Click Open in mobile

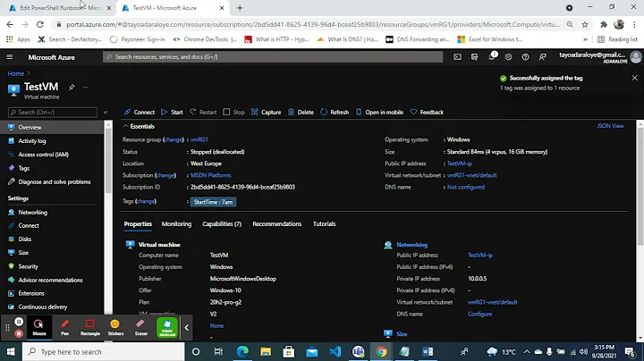coord(379,112)
